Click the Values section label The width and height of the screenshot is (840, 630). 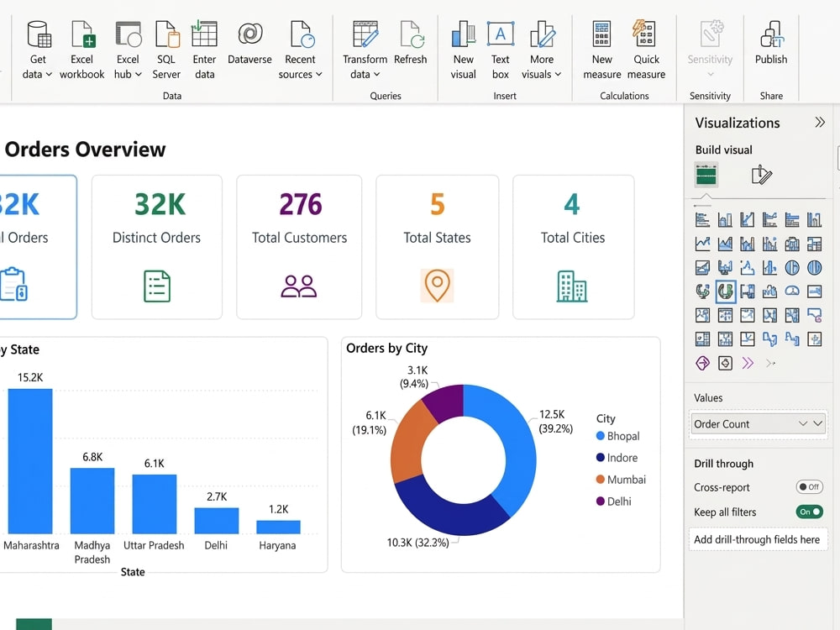[708, 398]
